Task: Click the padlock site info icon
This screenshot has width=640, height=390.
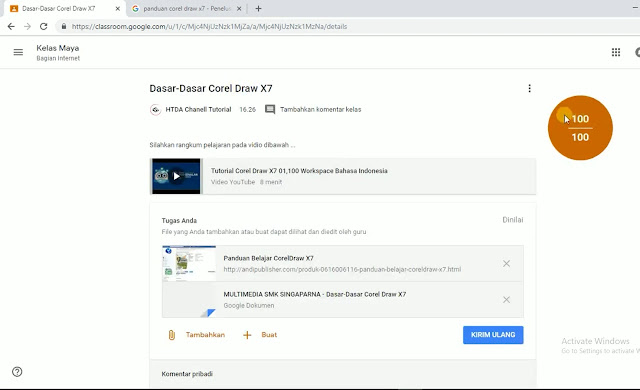Action: click(64, 27)
